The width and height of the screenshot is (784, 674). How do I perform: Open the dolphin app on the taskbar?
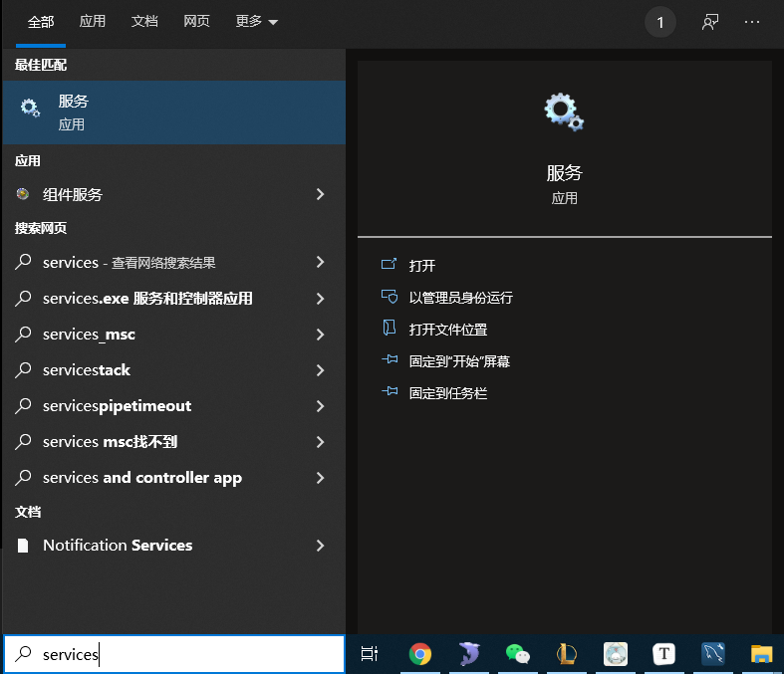tap(469, 653)
